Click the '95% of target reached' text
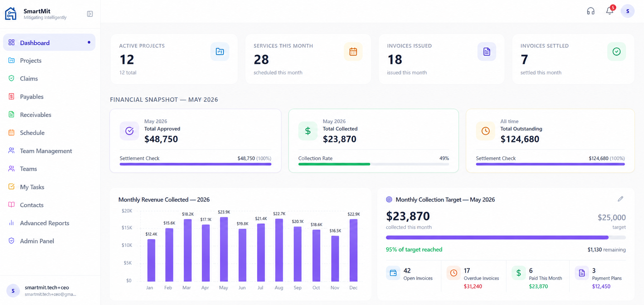Viewport: 644px width, 305px height. pos(414,250)
